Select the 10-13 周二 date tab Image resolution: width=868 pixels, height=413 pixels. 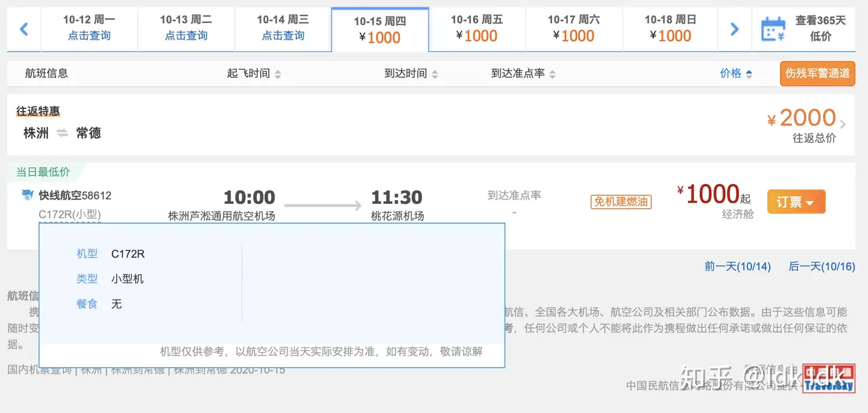[x=186, y=28]
